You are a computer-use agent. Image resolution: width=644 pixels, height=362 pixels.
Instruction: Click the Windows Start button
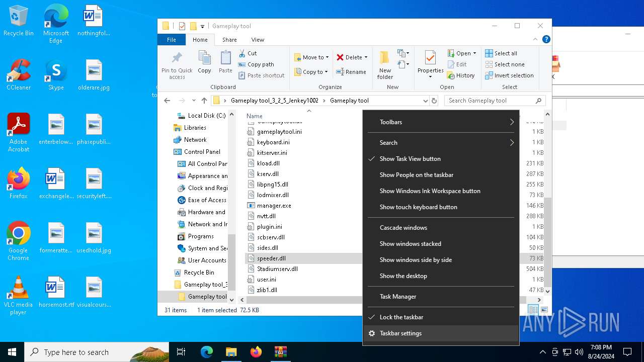[12, 352]
